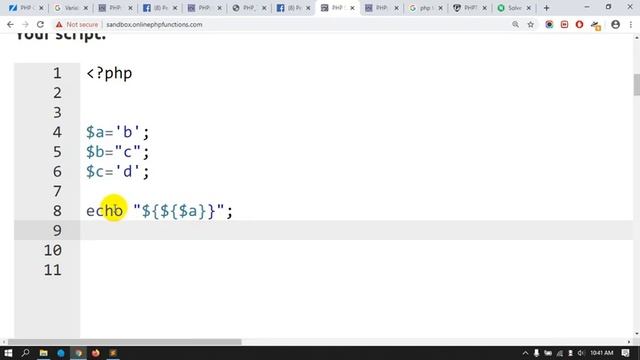Bookmark this page with the star
The image size is (640, 360).
pos(531,24)
